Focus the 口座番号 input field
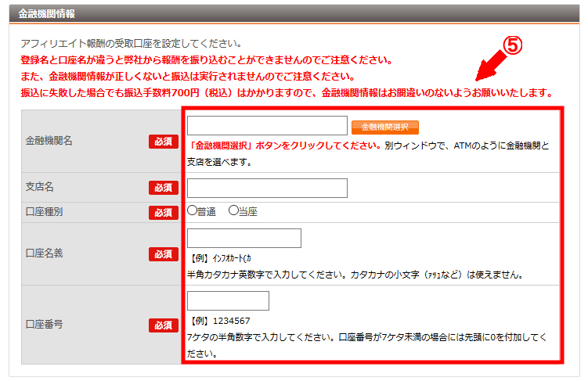 click(228, 301)
